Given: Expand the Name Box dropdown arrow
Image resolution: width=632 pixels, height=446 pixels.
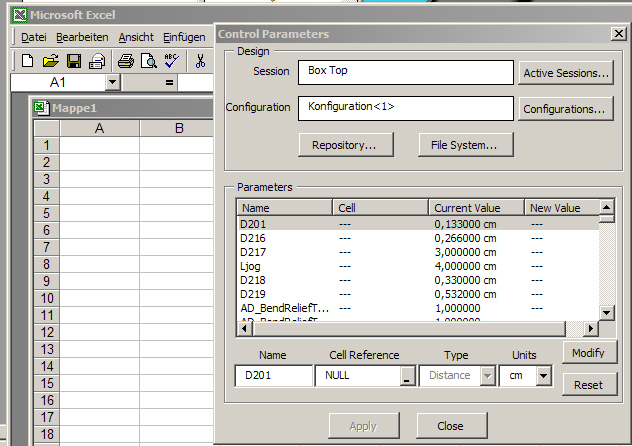Looking at the screenshot, I should 112,82.
